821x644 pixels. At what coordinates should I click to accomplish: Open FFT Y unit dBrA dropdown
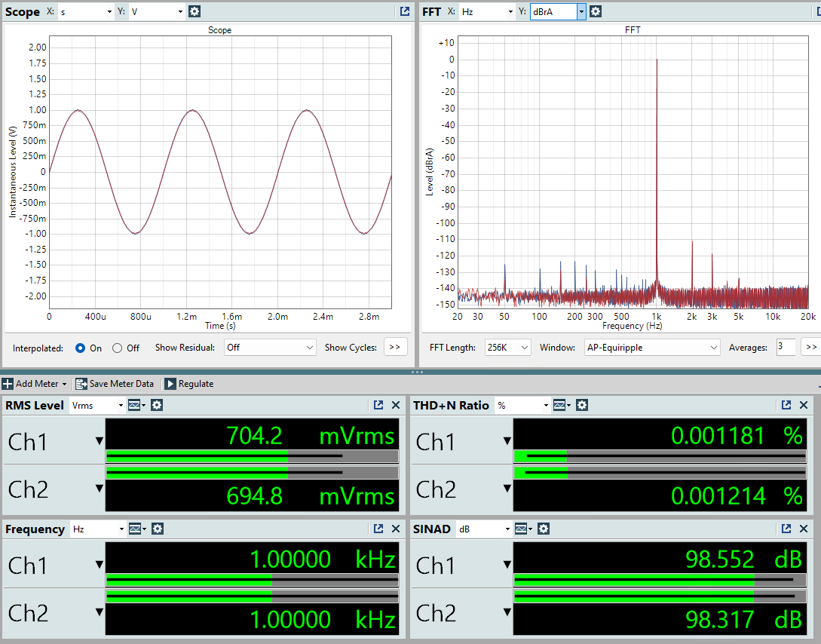click(558, 11)
